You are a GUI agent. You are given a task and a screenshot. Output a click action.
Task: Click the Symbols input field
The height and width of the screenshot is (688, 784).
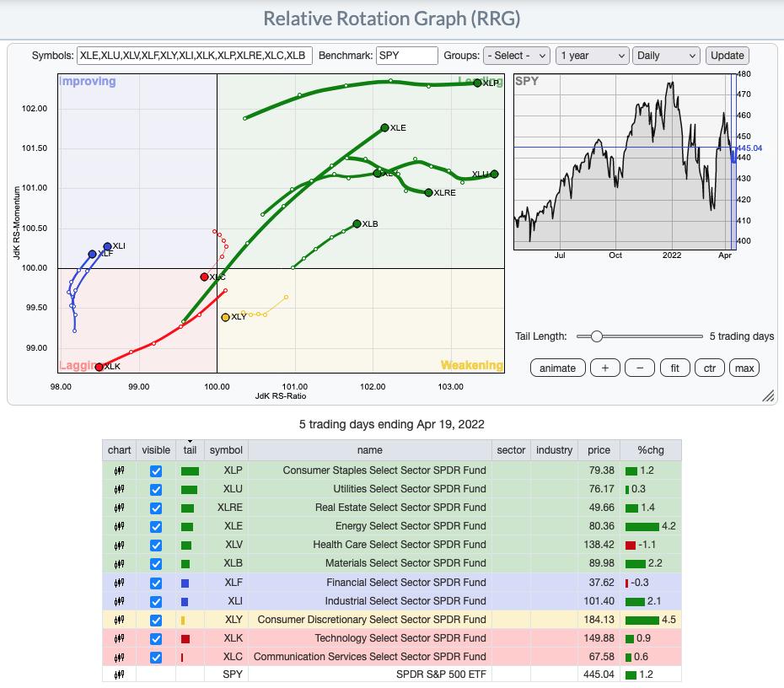(195, 56)
